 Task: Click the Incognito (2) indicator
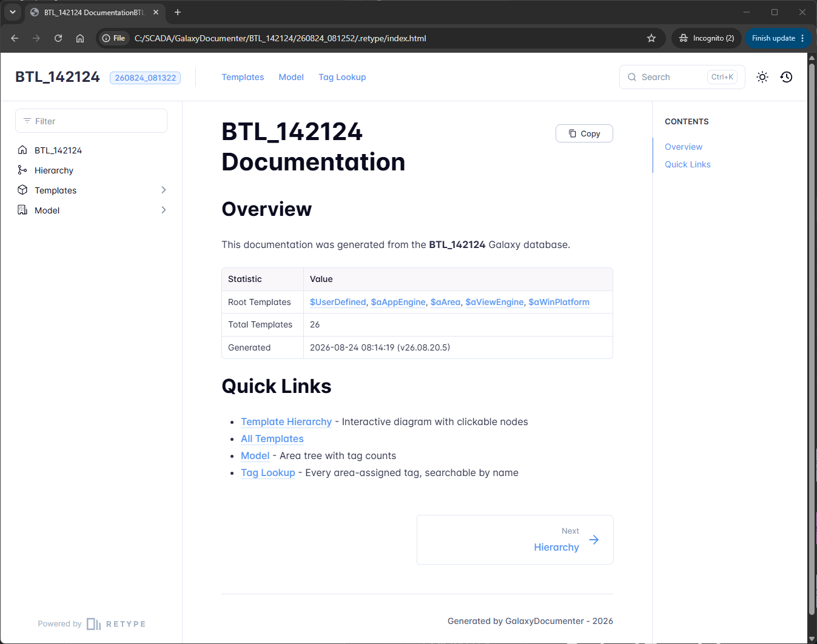(x=707, y=38)
